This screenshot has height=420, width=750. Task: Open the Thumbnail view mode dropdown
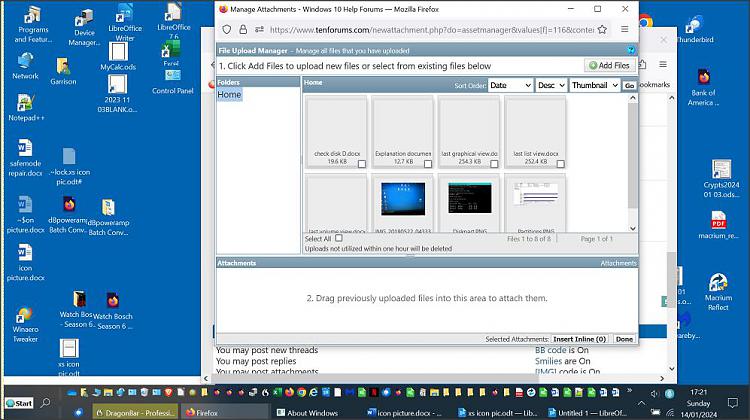pos(595,85)
